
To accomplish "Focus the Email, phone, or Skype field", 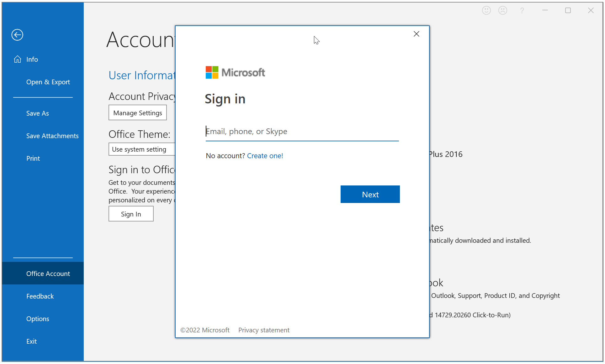I will point(302,132).
